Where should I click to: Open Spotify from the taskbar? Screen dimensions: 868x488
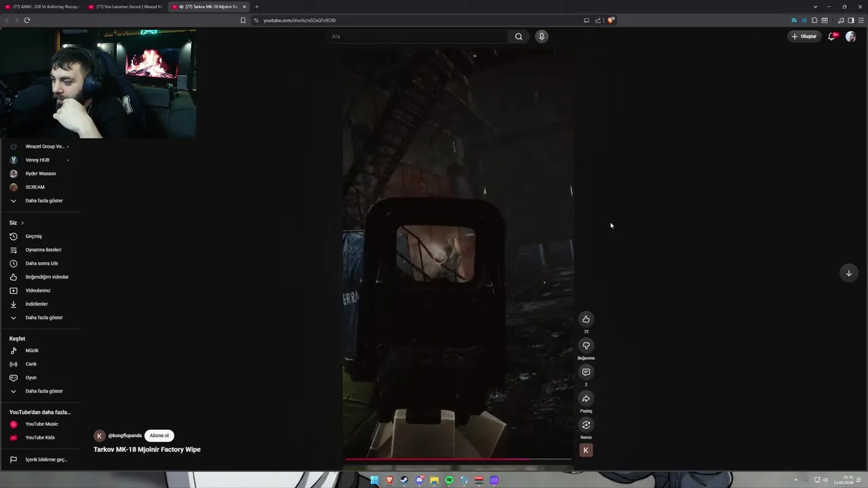pyautogui.click(x=449, y=480)
